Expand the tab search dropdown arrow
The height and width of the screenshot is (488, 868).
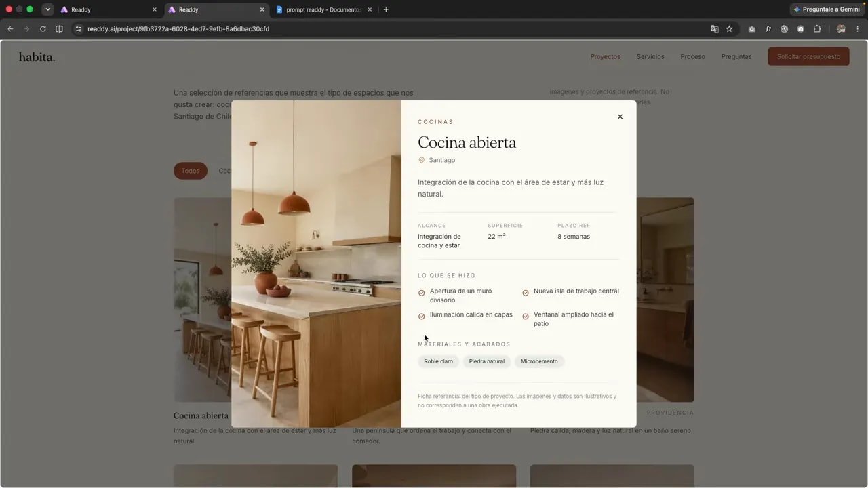[47, 9]
